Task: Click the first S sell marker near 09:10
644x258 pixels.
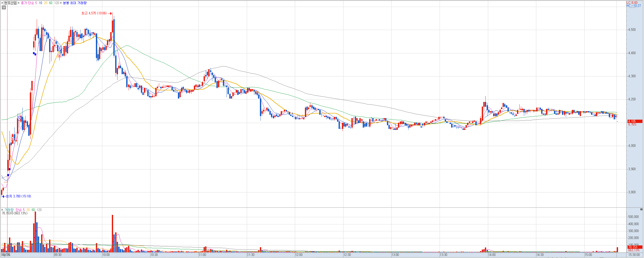Action: (19, 118)
